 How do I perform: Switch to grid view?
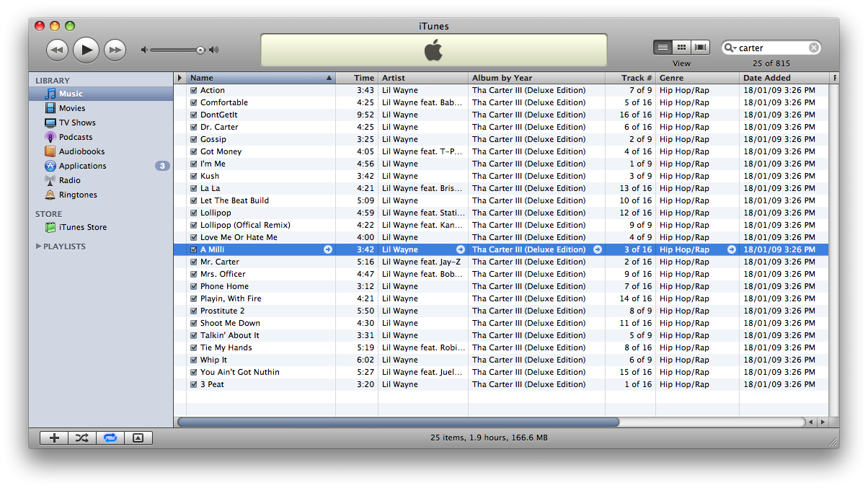tap(681, 48)
